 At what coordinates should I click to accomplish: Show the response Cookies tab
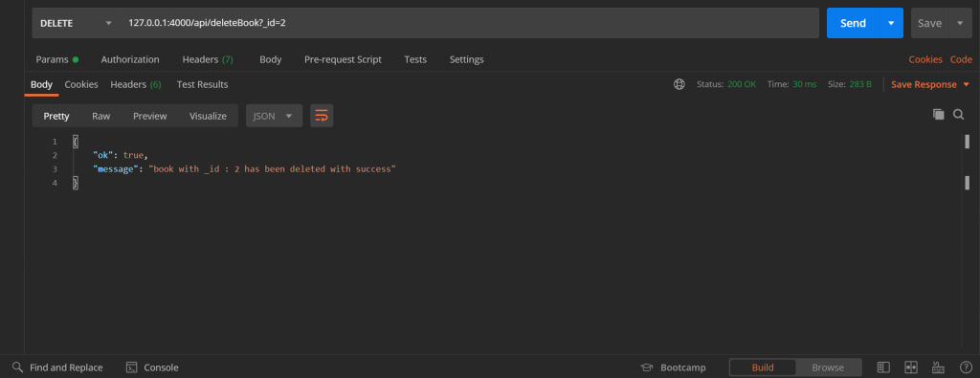click(x=81, y=84)
